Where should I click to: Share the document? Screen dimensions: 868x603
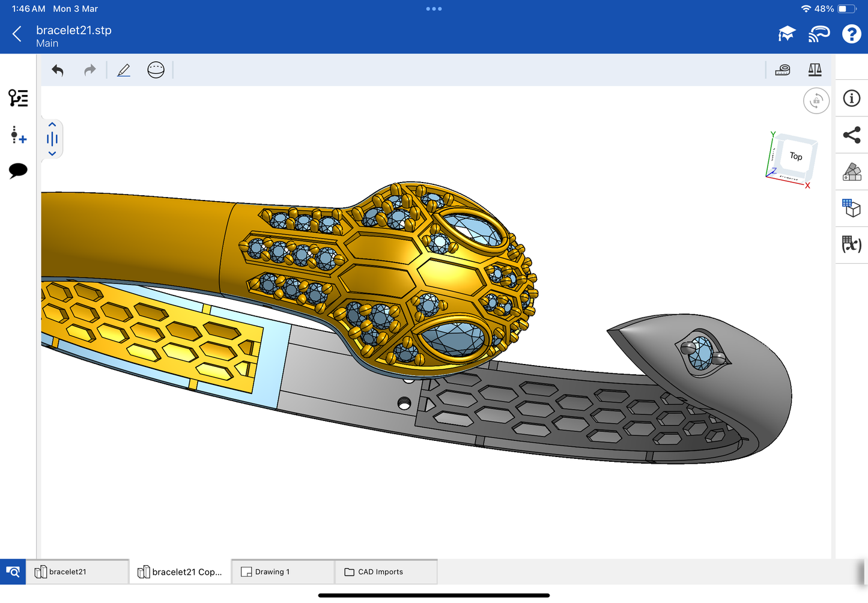(852, 135)
